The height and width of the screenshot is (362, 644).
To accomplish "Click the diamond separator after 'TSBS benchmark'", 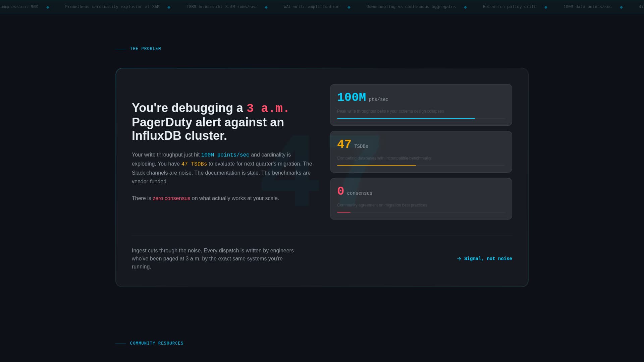I will pos(266,7).
